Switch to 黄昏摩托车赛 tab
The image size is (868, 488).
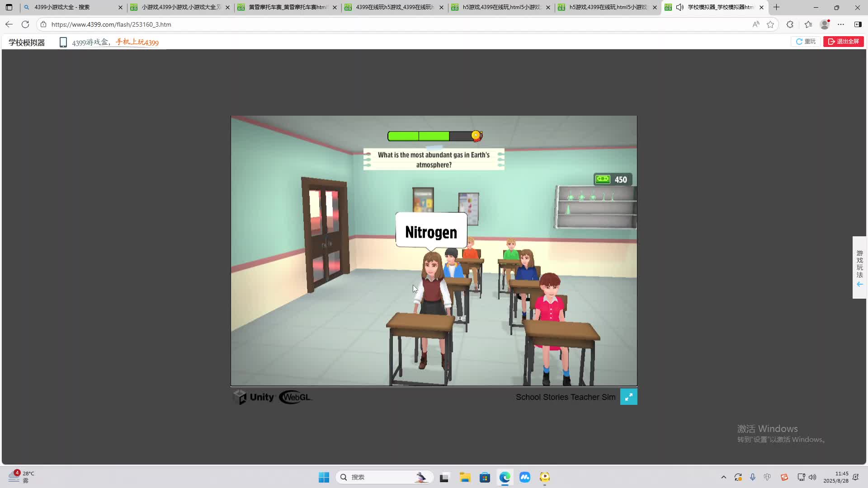(x=287, y=7)
